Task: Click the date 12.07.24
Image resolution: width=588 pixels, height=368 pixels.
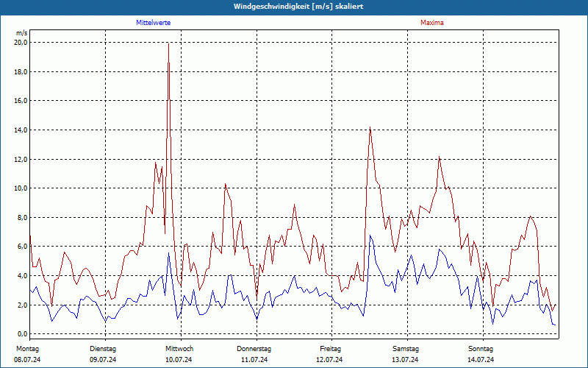Action: [x=329, y=360]
